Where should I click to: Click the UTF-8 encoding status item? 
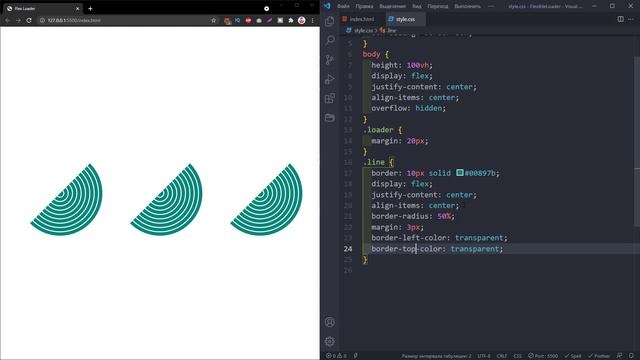pos(484,356)
